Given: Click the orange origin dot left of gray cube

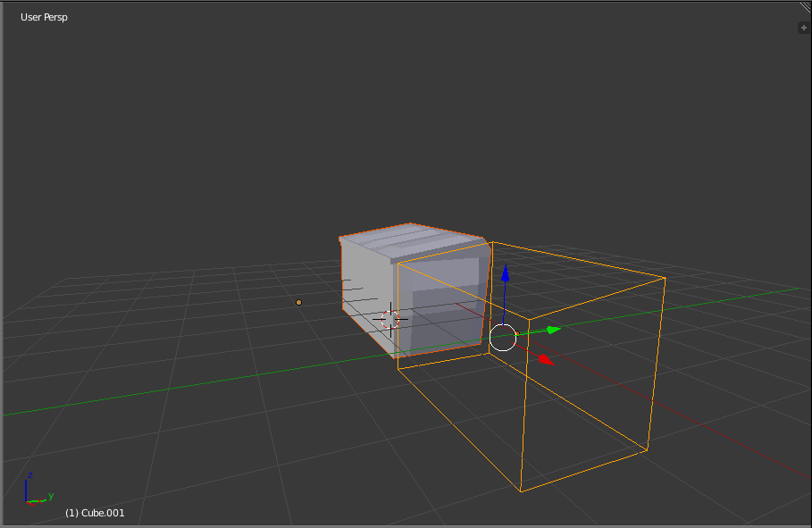Looking at the screenshot, I should click(x=298, y=302).
